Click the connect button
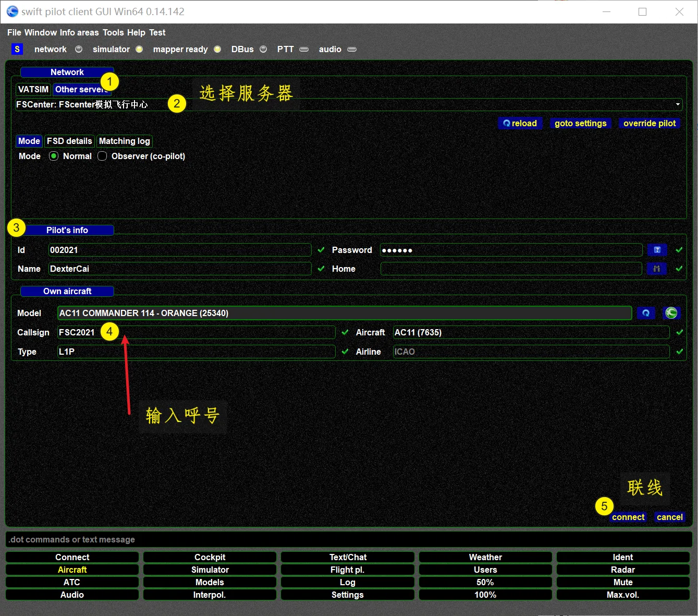 [x=628, y=517]
